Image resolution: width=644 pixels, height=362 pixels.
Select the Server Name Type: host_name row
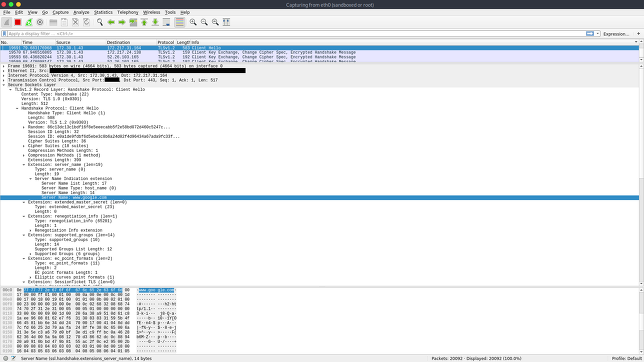[319, 188]
